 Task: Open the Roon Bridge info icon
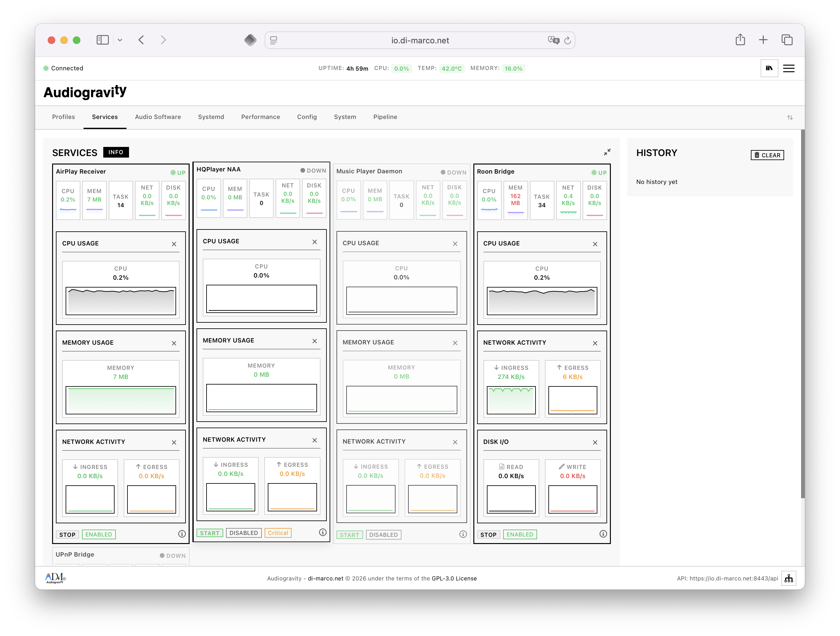[x=603, y=534]
